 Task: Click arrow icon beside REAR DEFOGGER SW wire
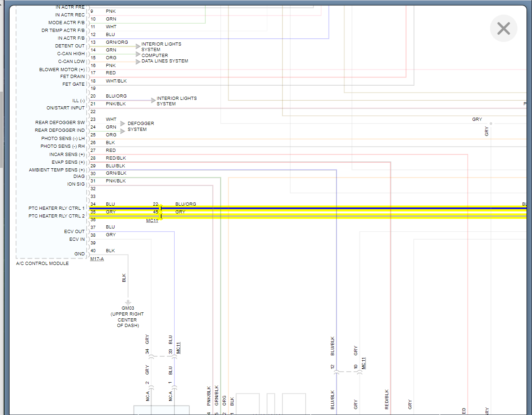pos(122,124)
